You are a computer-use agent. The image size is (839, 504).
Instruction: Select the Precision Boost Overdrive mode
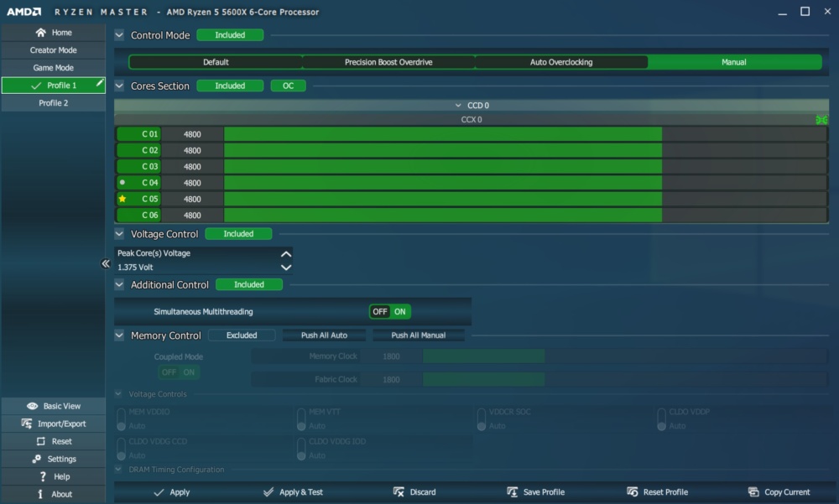click(388, 62)
